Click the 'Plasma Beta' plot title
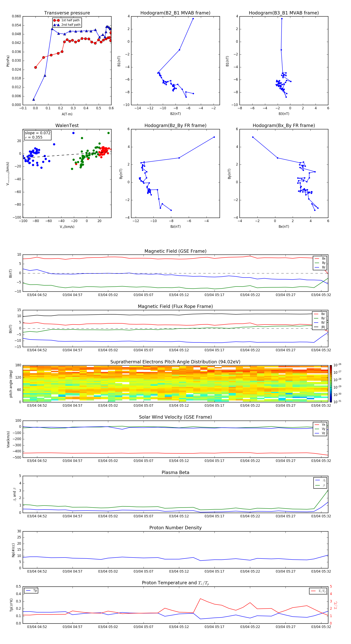This screenshot has height=644, width=351. (175, 472)
